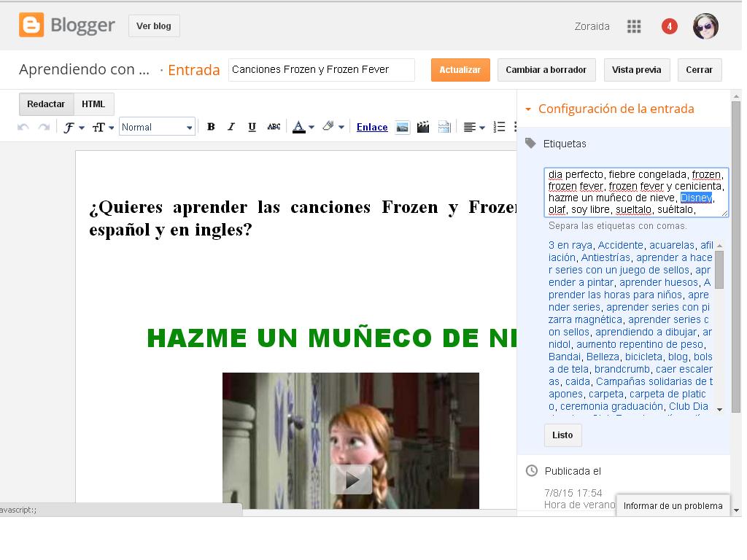Click the post title input field
This screenshot has height=560, width=747.
[x=322, y=69]
